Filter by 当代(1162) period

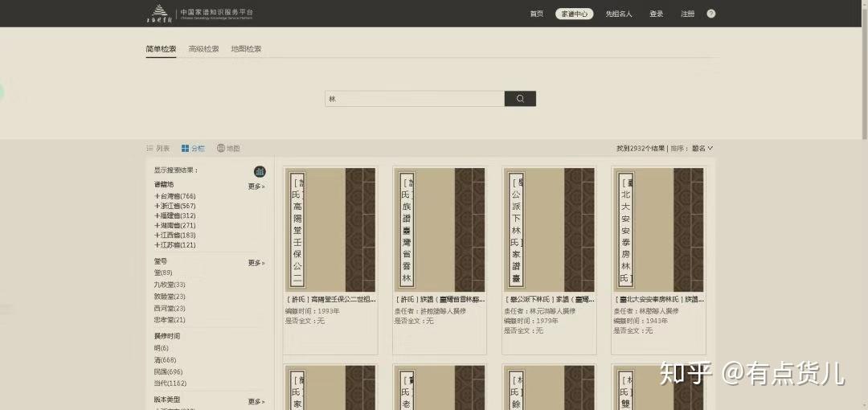170,383
